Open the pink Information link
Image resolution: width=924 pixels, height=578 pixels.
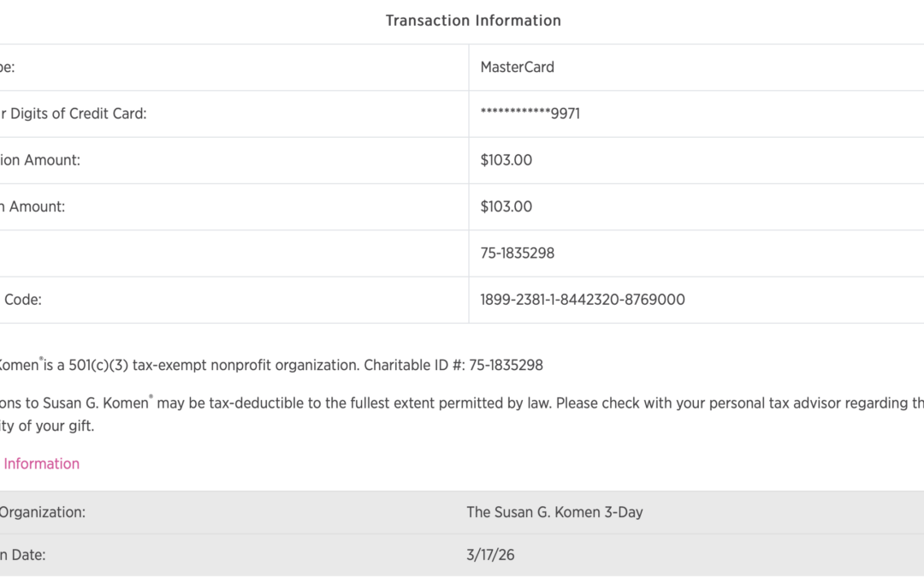[x=41, y=463]
